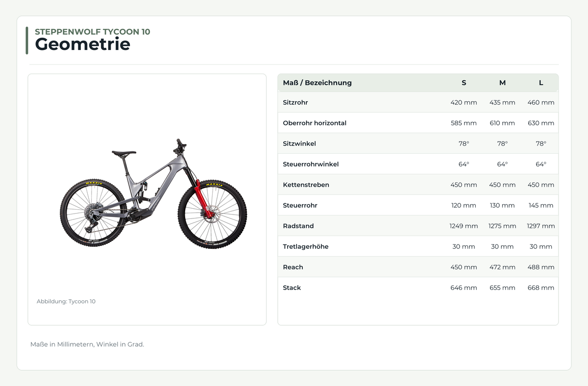
Task: Click the Steppenwolf Tycoon 10 title
Action: (x=93, y=32)
